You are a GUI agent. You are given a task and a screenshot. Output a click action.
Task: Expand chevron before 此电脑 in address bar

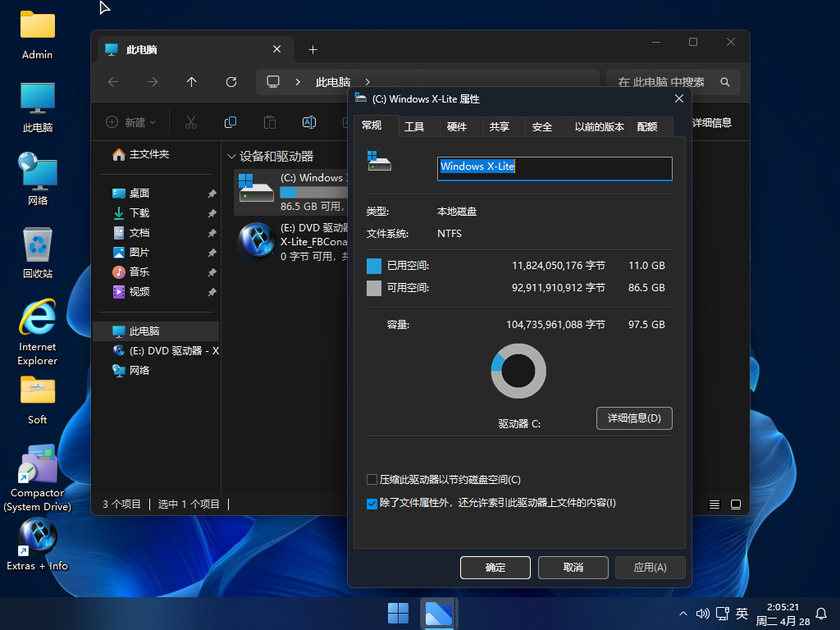[x=298, y=82]
